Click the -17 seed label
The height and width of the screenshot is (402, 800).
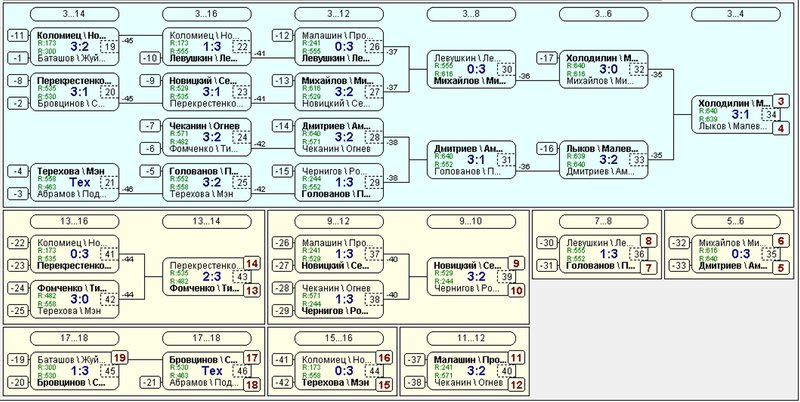pyautogui.click(x=547, y=58)
